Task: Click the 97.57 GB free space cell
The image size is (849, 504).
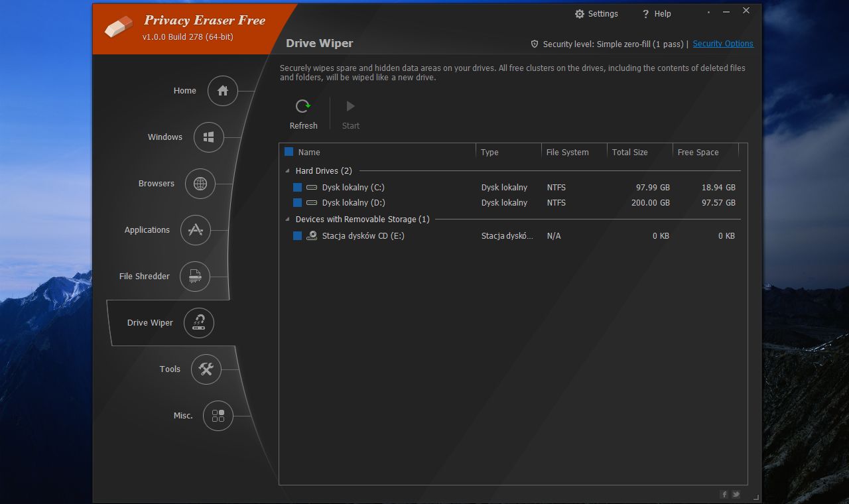Action: (x=718, y=203)
